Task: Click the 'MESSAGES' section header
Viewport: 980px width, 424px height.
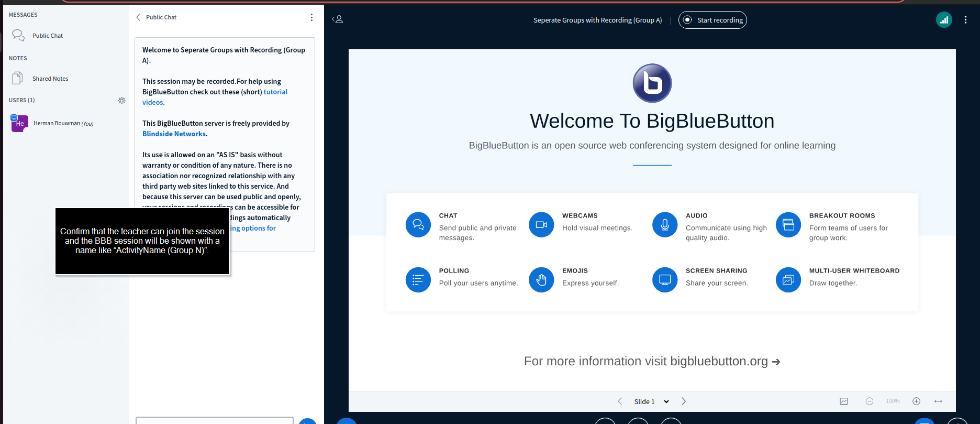Action: coord(23,15)
